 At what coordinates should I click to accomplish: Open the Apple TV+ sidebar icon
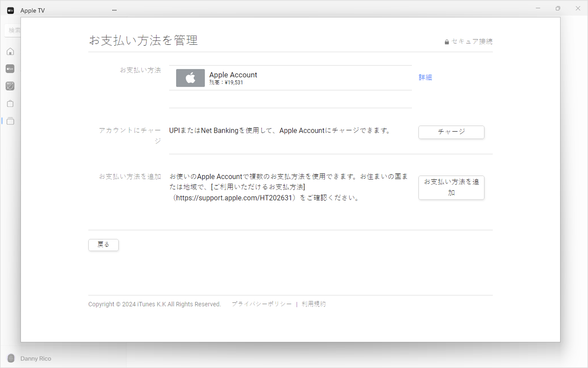tap(10, 69)
